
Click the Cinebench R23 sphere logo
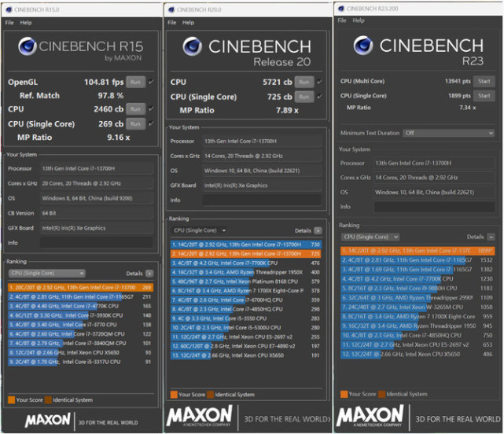coord(363,46)
